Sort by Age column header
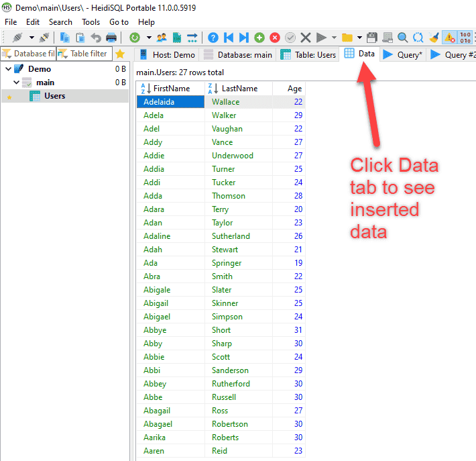476x461 pixels. pyautogui.click(x=289, y=89)
